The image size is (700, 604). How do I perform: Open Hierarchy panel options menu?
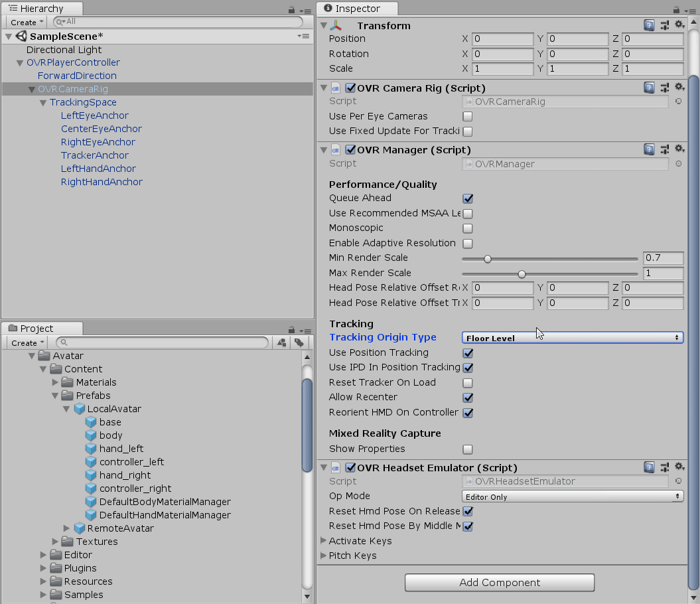tap(305, 11)
